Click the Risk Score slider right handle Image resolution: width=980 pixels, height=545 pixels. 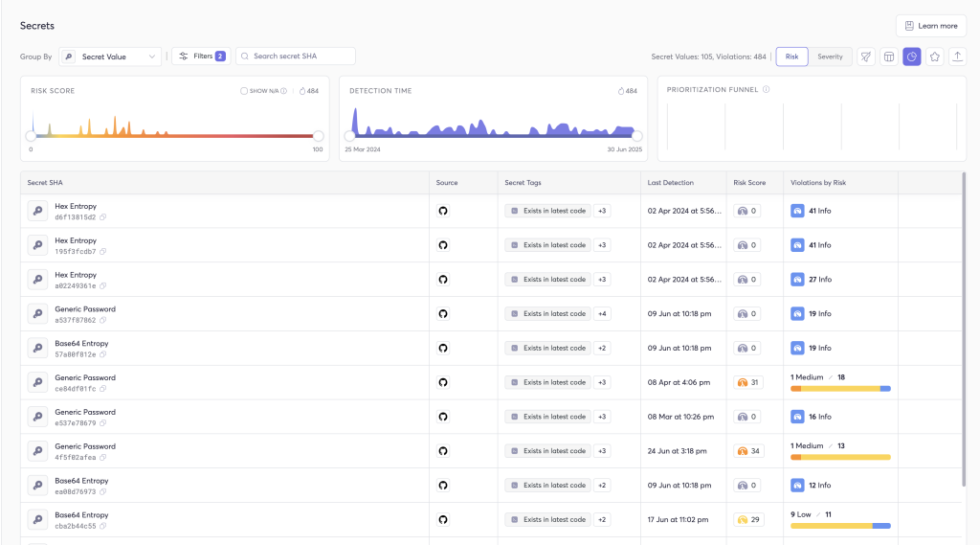coord(319,136)
